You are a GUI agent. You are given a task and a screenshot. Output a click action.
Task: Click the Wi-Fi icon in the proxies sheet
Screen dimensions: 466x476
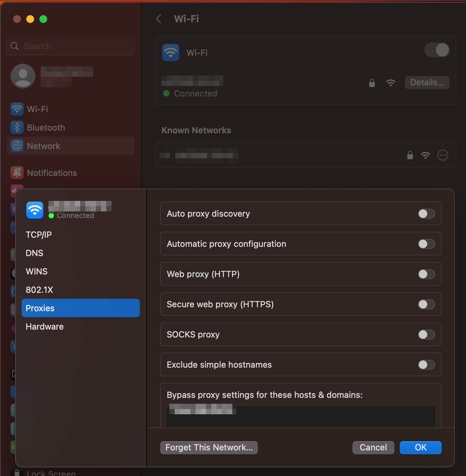pos(34,210)
